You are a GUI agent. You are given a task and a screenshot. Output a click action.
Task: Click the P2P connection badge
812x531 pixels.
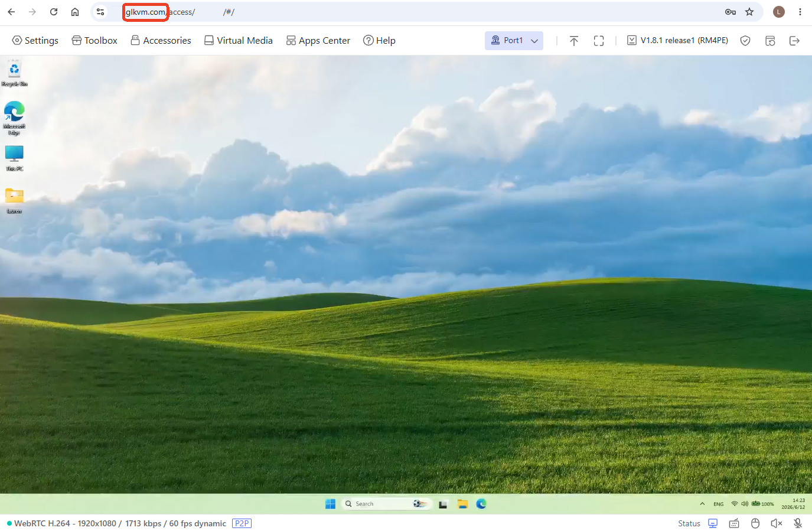coord(242,523)
